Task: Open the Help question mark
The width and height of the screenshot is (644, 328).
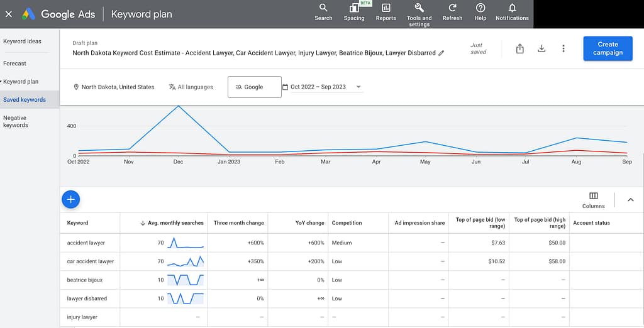Action: tap(480, 13)
